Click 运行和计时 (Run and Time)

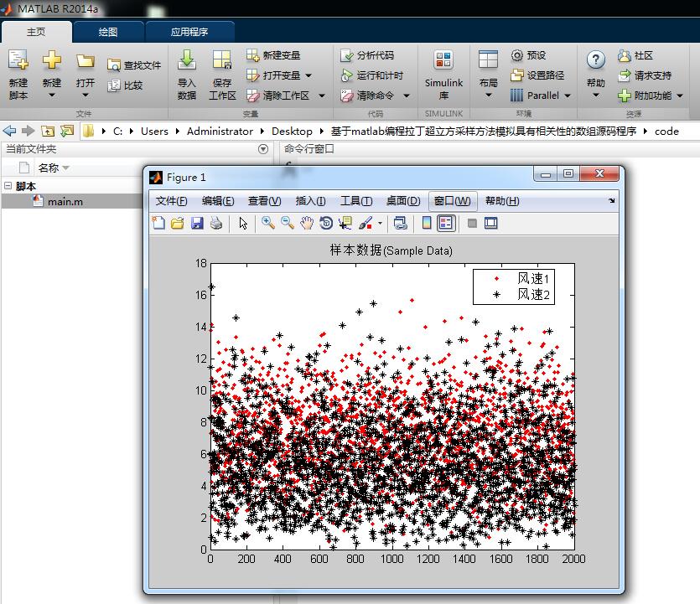tap(371, 75)
